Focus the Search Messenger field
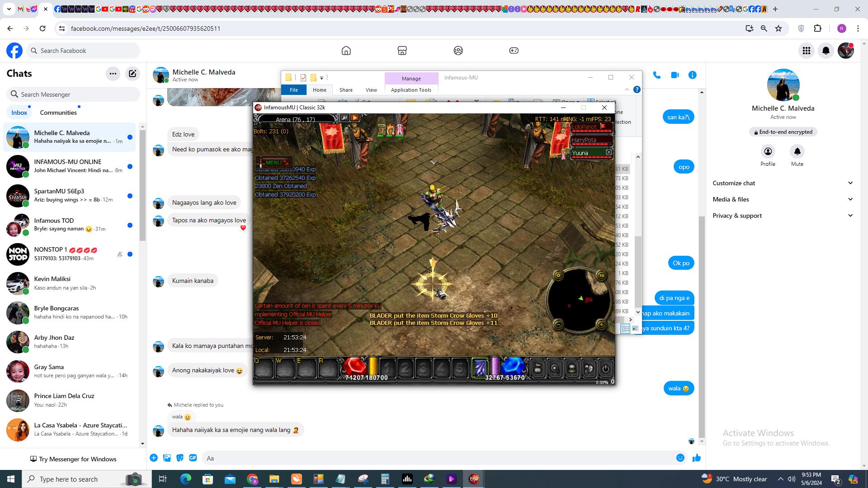Screen dimensions: 868x488 pyautogui.click(x=73, y=94)
